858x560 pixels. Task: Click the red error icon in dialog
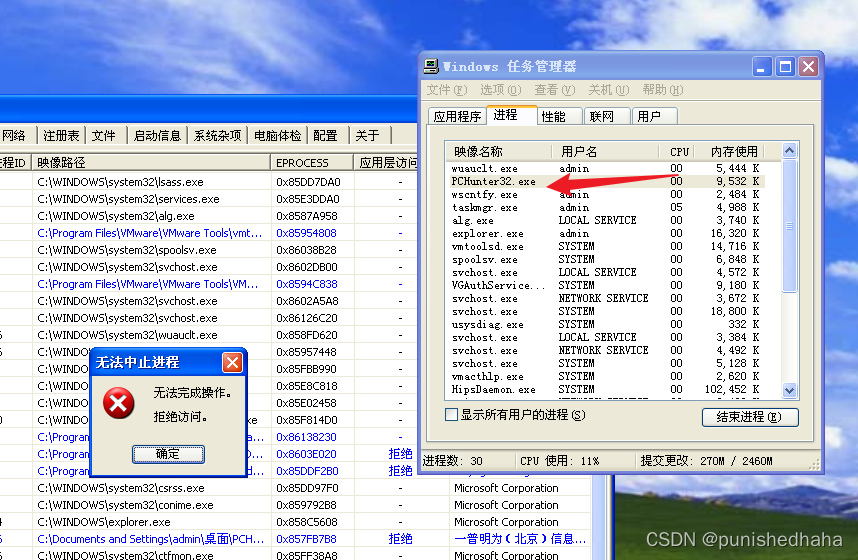[119, 403]
